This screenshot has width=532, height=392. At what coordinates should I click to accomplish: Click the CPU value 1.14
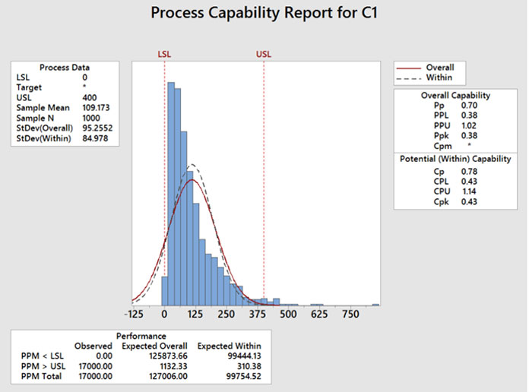[469, 191]
